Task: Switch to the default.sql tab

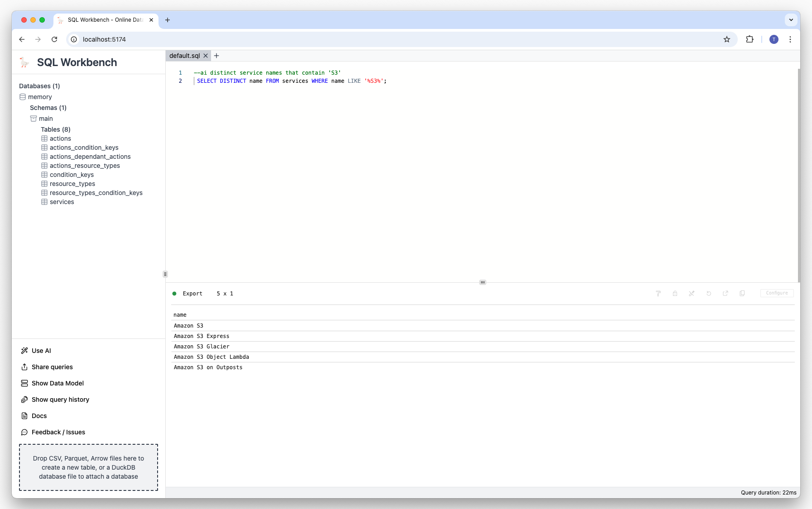Action: [184, 56]
